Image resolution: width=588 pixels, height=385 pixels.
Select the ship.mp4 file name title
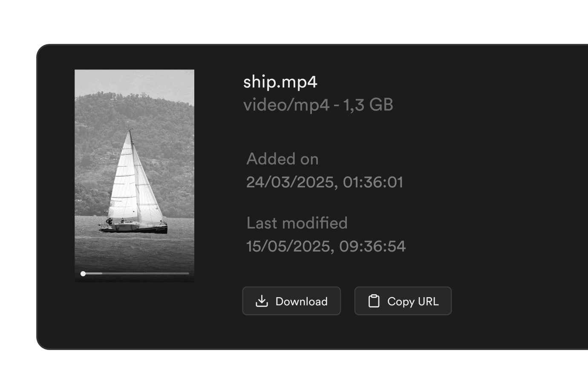click(280, 82)
